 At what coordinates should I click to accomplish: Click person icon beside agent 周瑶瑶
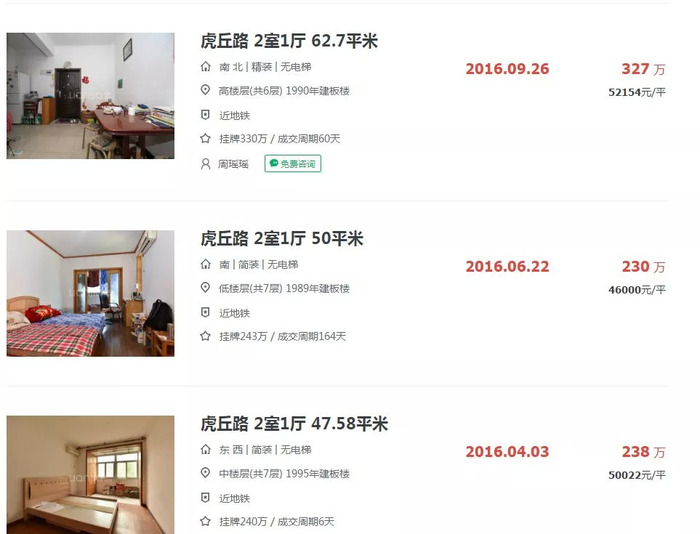coord(205,164)
